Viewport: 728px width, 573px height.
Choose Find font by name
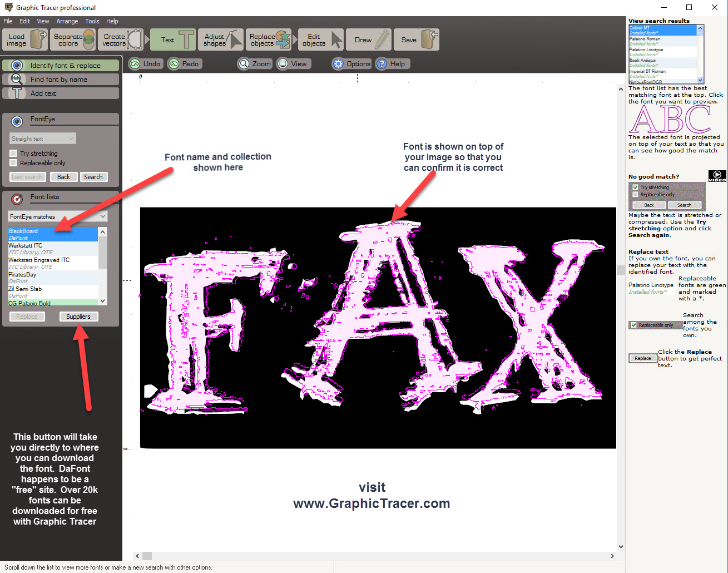[x=61, y=80]
